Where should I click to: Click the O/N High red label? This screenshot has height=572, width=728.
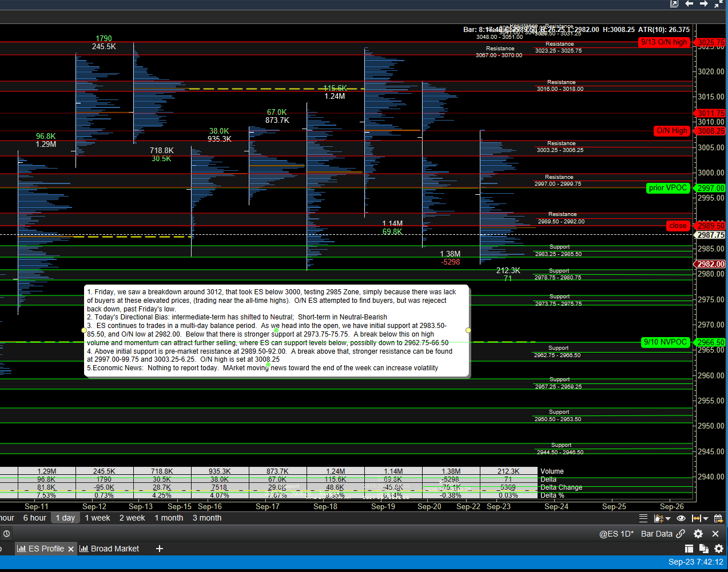pyautogui.click(x=672, y=131)
